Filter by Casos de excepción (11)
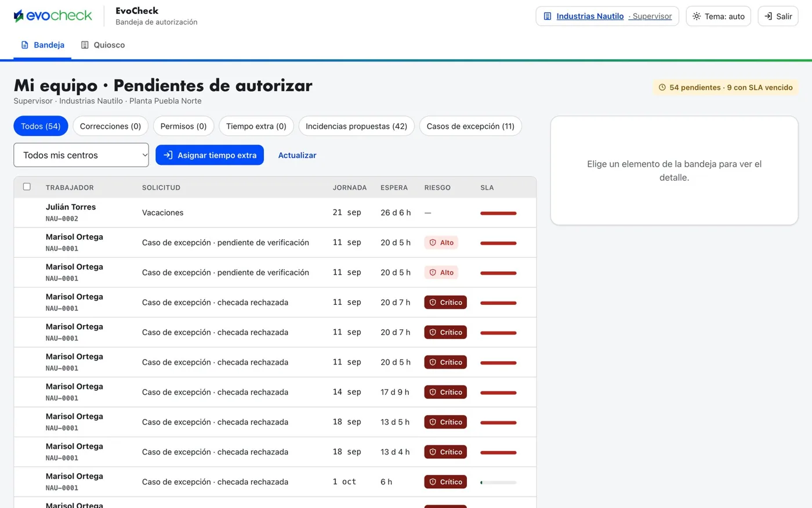This screenshot has height=508, width=812. 470,126
